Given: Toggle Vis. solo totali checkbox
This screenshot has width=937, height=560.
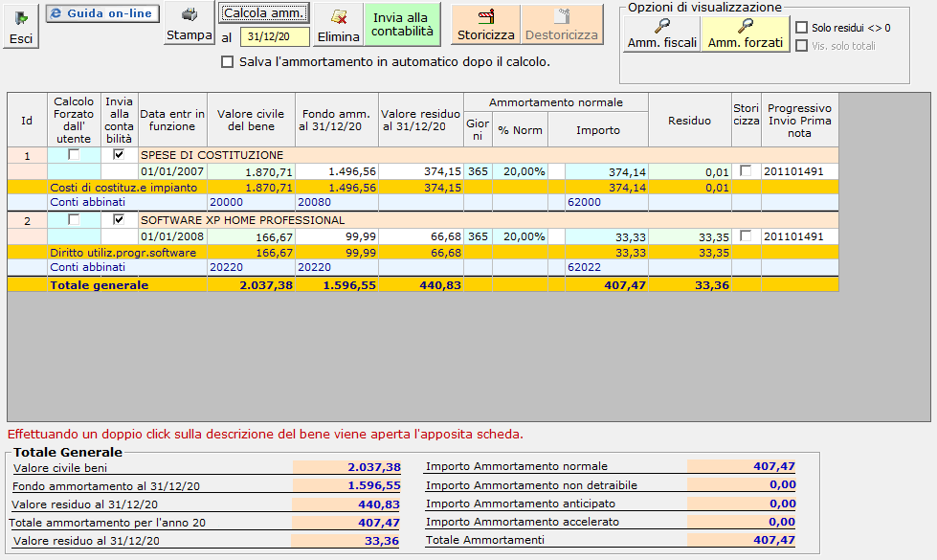Looking at the screenshot, I should (x=802, y=45).
